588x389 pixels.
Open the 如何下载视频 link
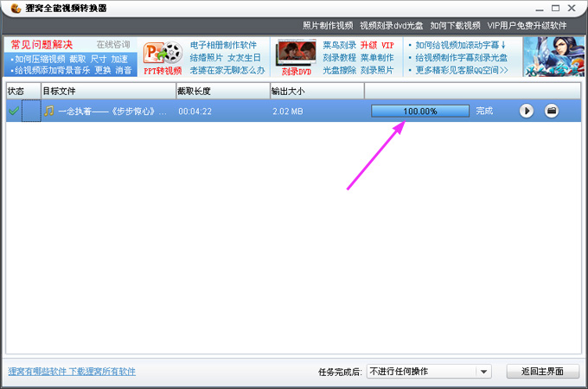pyautogui.click(x=455, y=25)
